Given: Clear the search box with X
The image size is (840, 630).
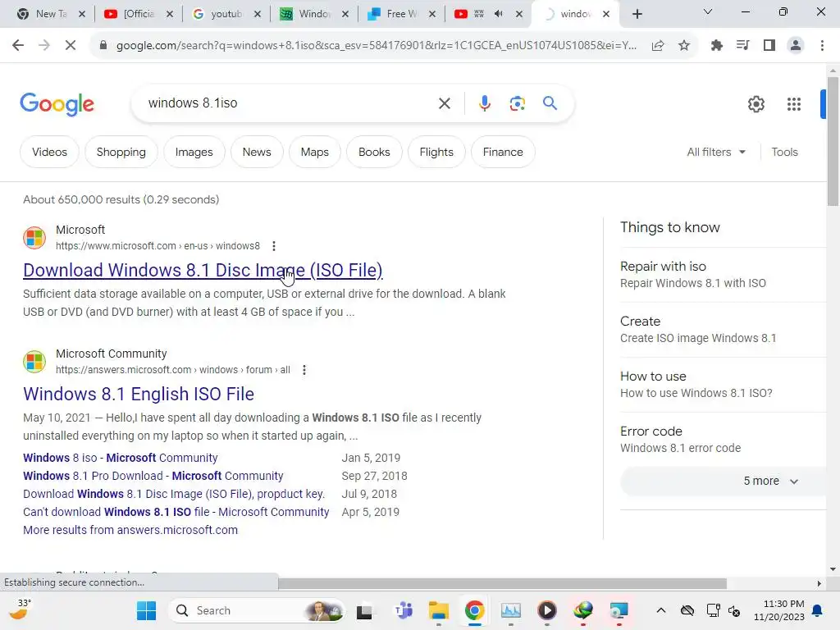Looking at the screenshot, I should click(x=444, y=103).
